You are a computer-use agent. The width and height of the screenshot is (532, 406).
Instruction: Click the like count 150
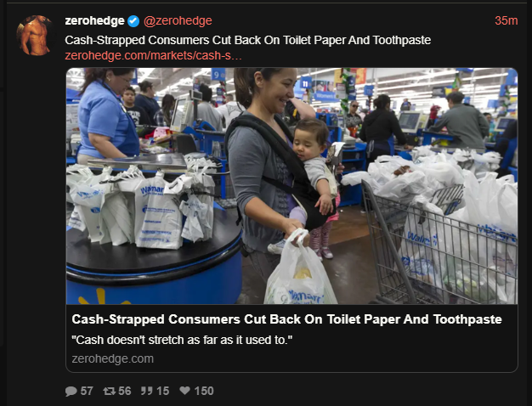[204, 391]
